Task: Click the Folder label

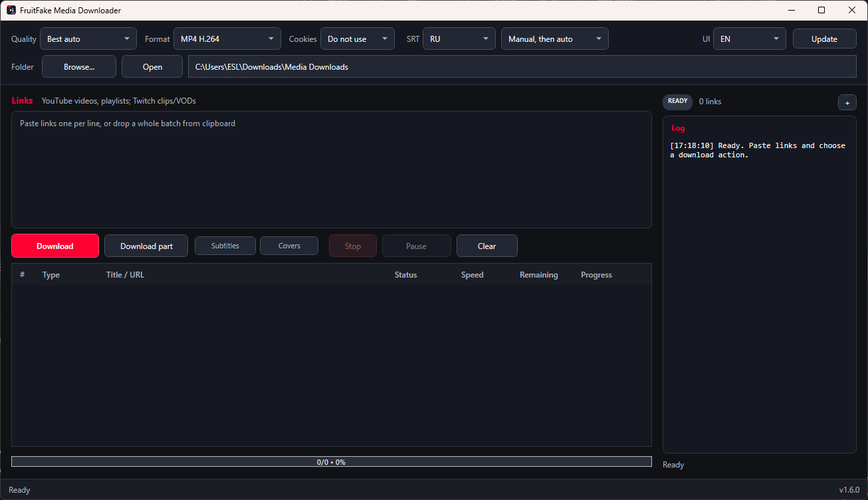Action: pos(23,67)
